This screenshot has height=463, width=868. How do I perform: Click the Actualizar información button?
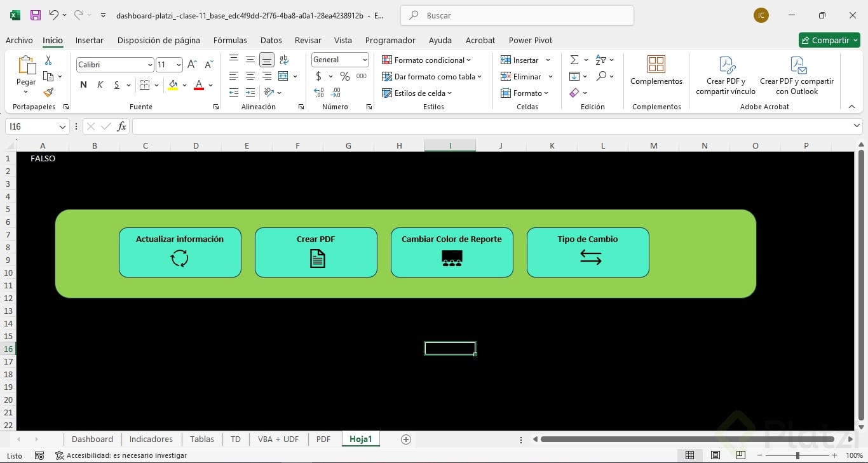coord(180,252)
